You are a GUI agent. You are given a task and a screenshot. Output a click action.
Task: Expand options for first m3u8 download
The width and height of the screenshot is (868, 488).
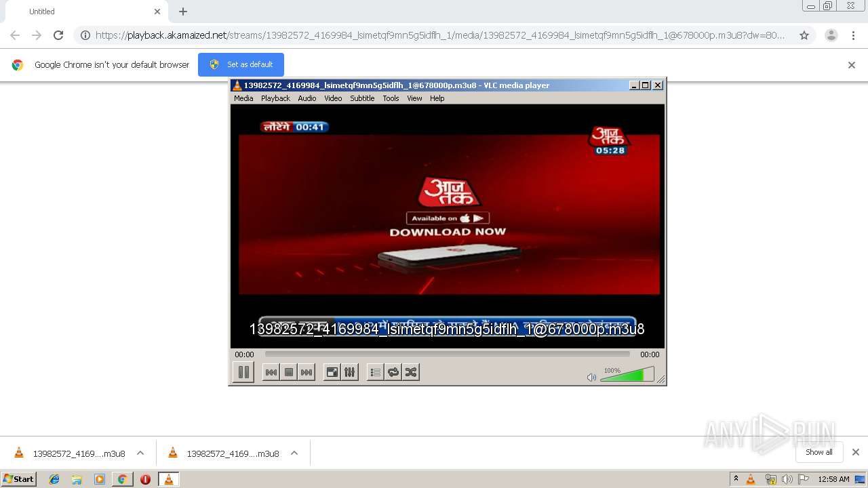click(140, 453)
